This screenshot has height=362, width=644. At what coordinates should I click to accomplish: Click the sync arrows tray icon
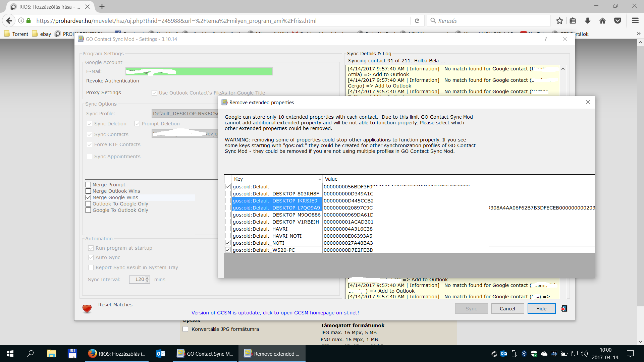(x=494, y=354)
